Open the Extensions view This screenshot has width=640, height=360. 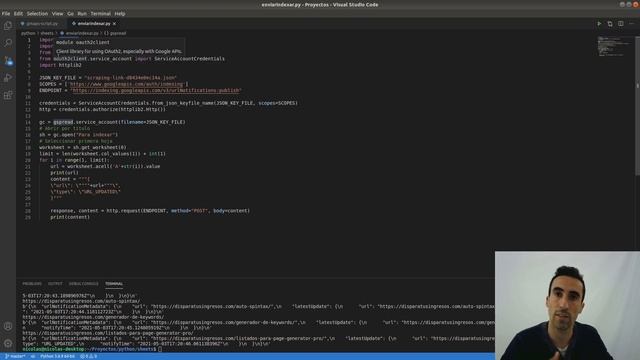tap(8, 95)
